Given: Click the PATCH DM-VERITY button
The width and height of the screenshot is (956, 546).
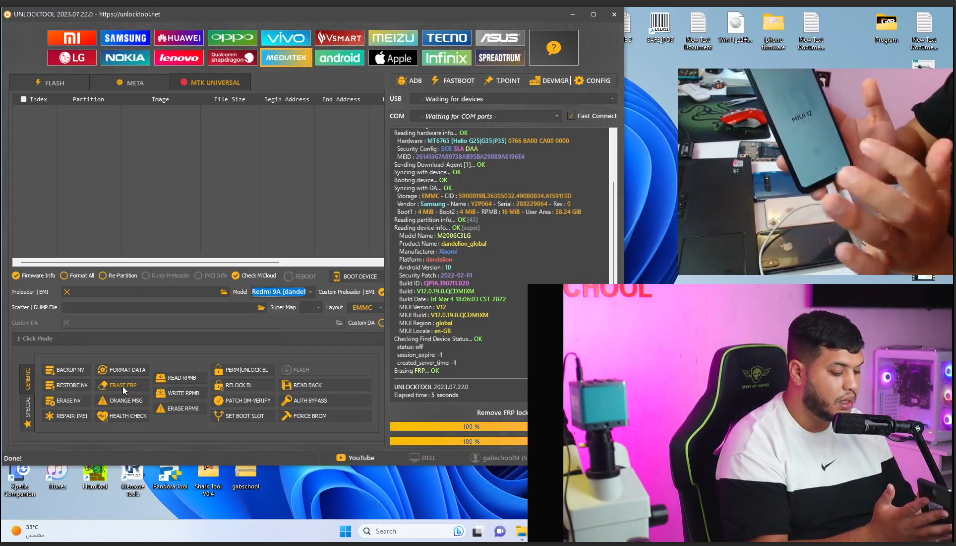Looking at the screenshot, I should tap(242, 400).
